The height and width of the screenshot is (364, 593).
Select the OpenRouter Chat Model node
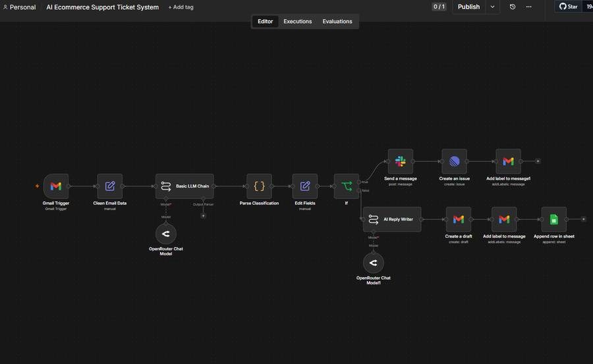point(165,234)
